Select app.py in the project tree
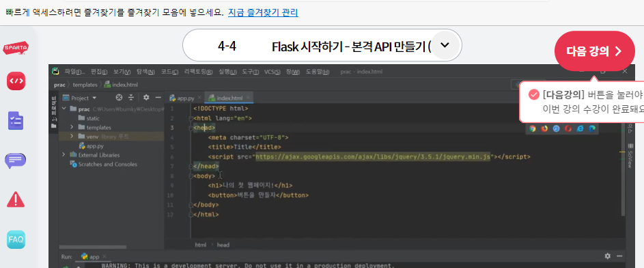This screenshot has height=268, width=644. coord(91,146)
